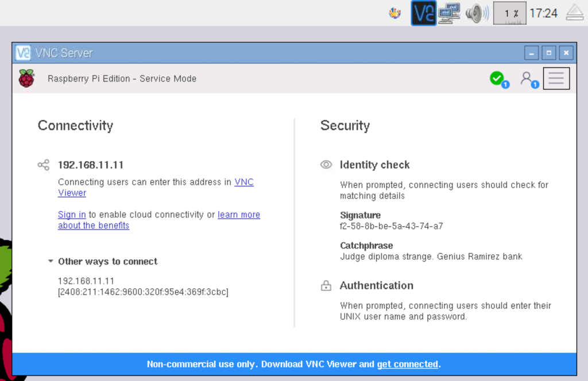Click the Raspberry Pi logo icon

26,78
